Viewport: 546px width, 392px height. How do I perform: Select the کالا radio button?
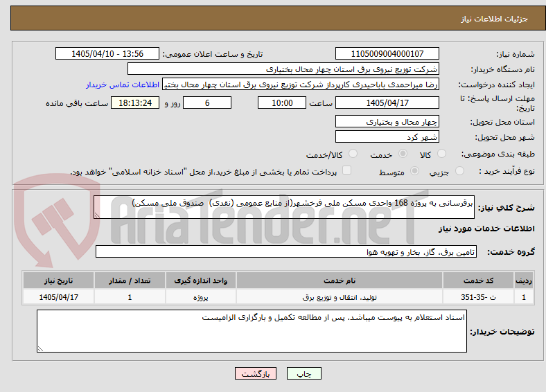pos(441,154)
